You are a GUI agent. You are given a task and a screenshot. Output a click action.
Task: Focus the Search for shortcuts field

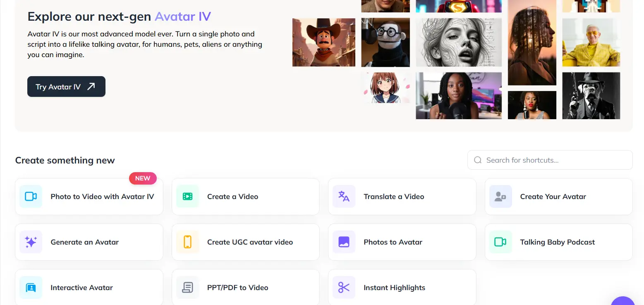(550, 160)
